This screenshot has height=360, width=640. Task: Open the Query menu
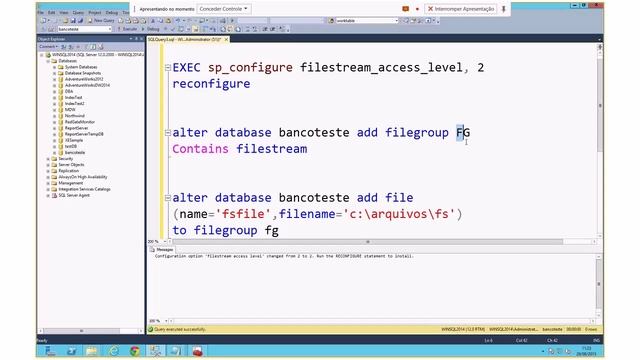[78, 13]
